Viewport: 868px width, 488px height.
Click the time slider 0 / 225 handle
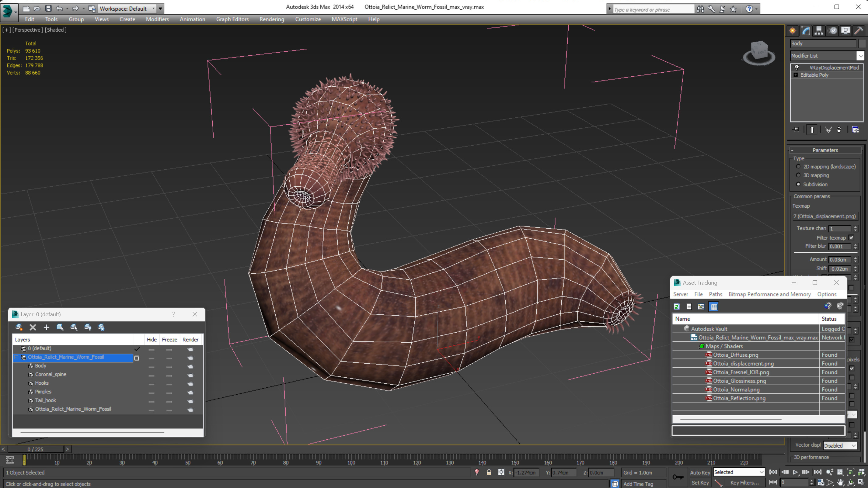point(35,449)
